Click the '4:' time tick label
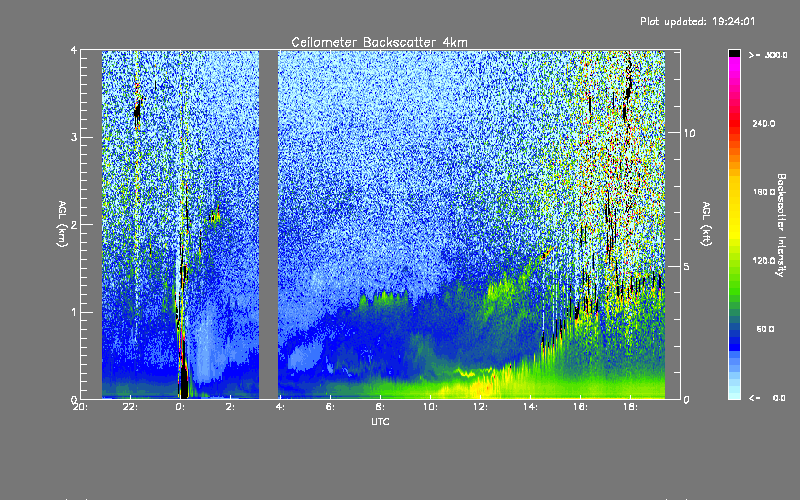Viewport: 800px width, 500px height. pyautogui.click(x=280, y=407)
